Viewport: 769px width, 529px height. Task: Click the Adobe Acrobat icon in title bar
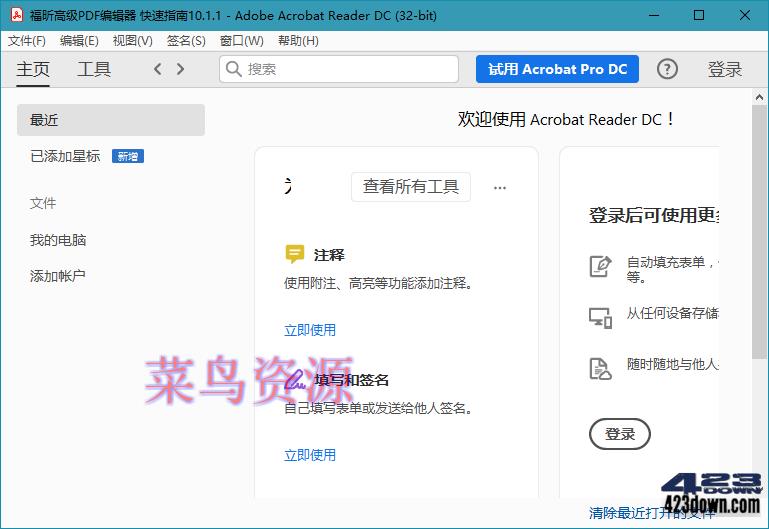pos(17,15)
